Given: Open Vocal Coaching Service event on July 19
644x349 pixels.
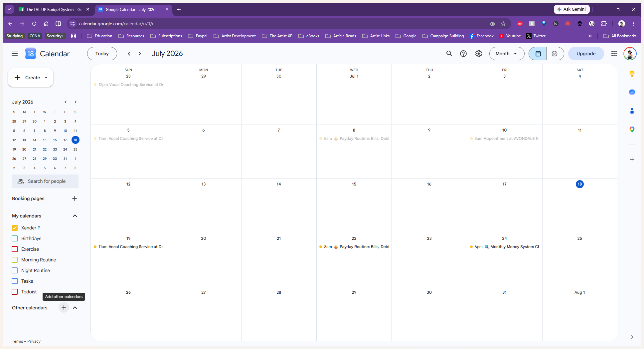Looking at the screenshot, I should click(x=128, y=247).
